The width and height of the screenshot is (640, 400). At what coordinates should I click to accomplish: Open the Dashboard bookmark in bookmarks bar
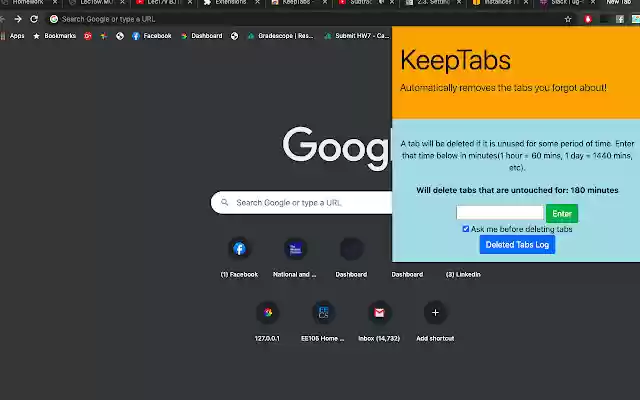tap(202, 36)
